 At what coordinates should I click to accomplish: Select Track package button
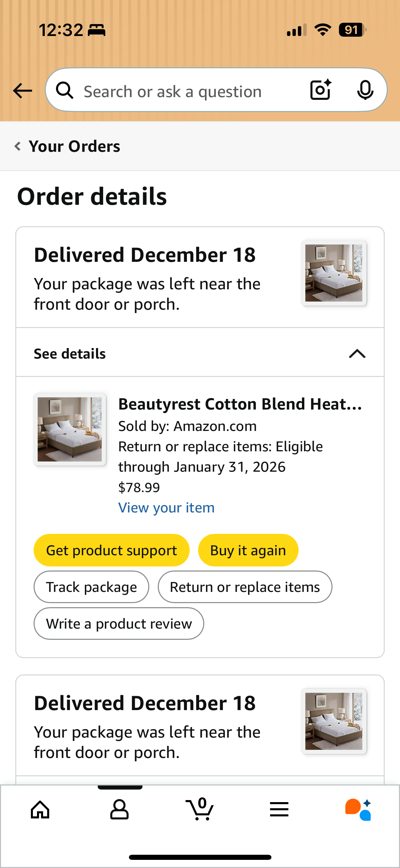pos(91,587)
